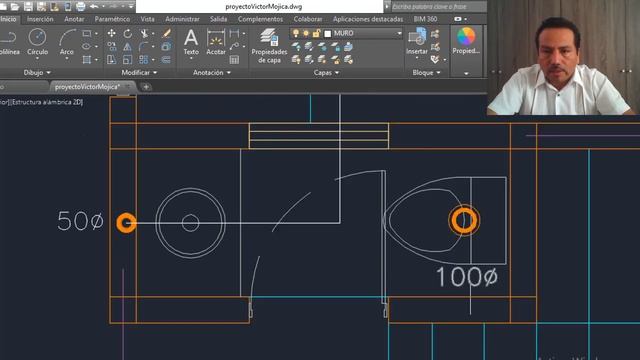The image size is (640, 360).
Task: Select the Trim scissors tool
Action: coord(144,33)
